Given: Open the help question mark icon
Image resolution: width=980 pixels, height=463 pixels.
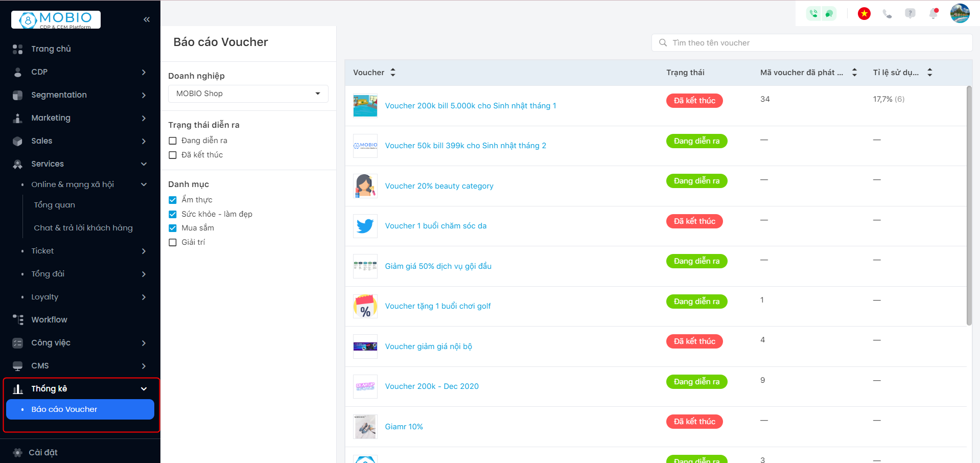Looking at the screenshot, I should coord(910,14).
